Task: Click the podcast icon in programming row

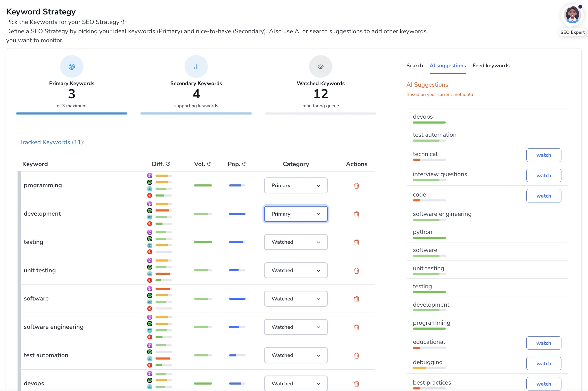Action: 150,176
